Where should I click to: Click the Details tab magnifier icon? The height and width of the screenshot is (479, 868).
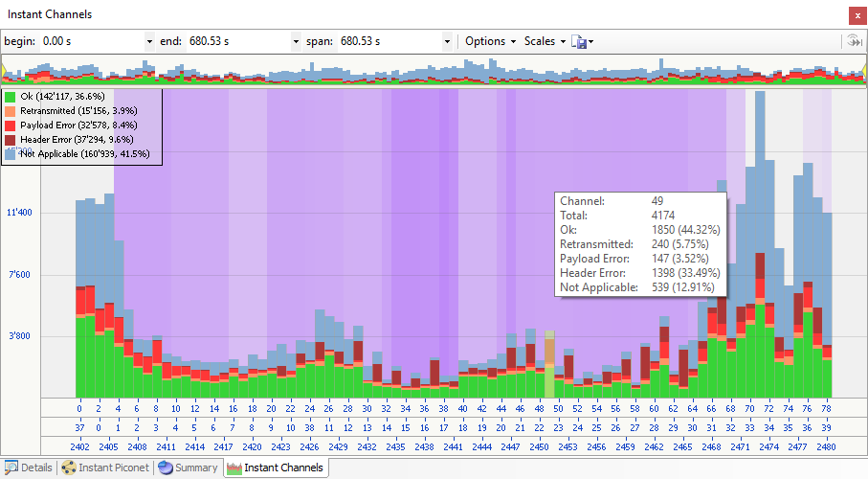(11, 468)
